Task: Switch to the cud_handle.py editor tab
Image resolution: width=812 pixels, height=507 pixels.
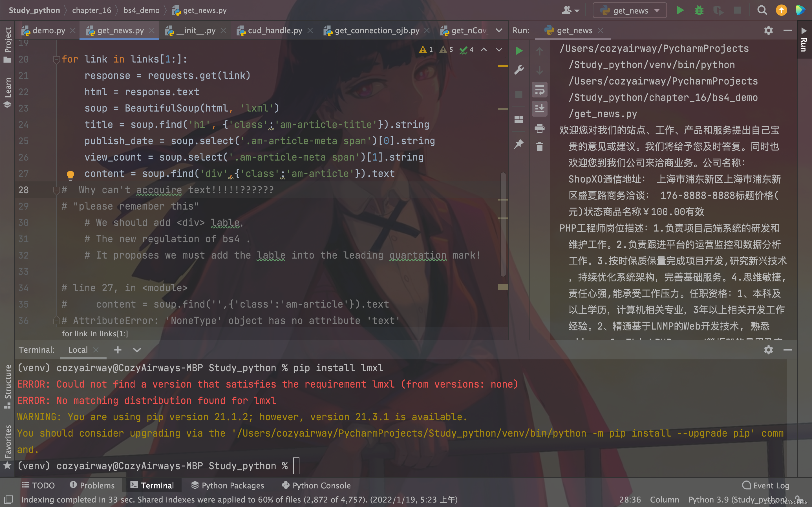Action: 274,30
